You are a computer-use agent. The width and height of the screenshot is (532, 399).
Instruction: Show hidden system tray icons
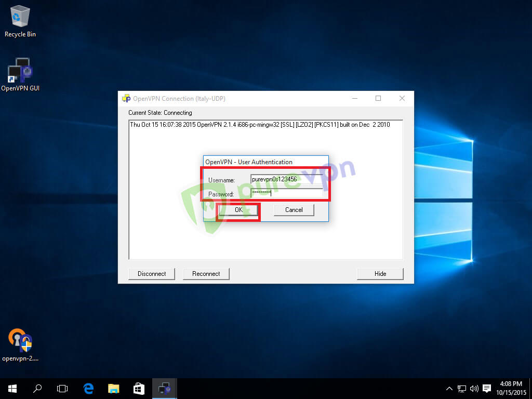[x=449, y=389]
